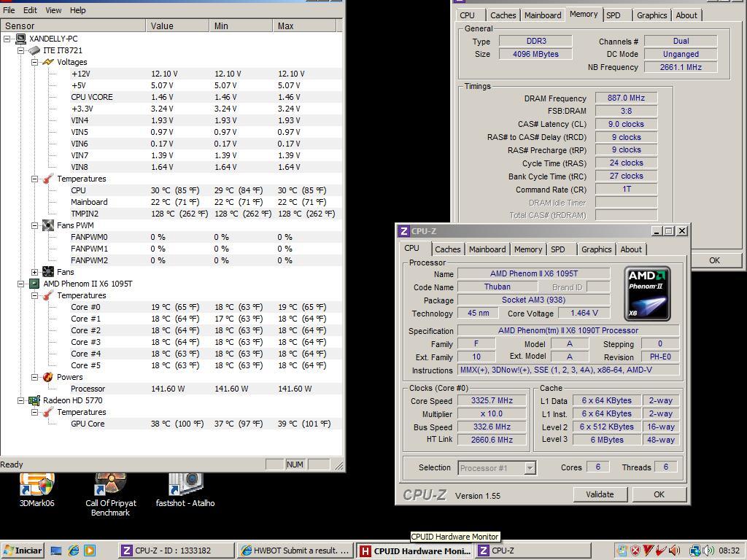Click the volume speaker tray icon
Viewport: 747px width, 560px height.
tap(708, 551)
